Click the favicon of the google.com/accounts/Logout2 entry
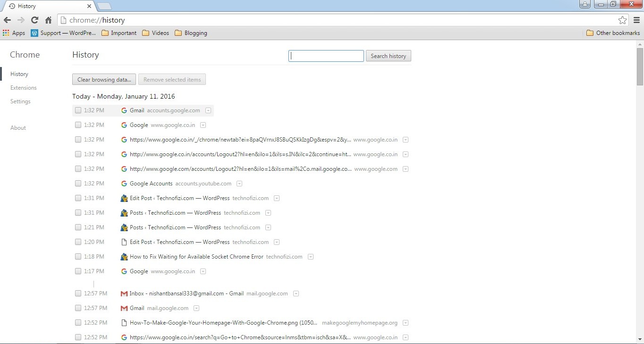644x344 pixels. coord(124,169)
